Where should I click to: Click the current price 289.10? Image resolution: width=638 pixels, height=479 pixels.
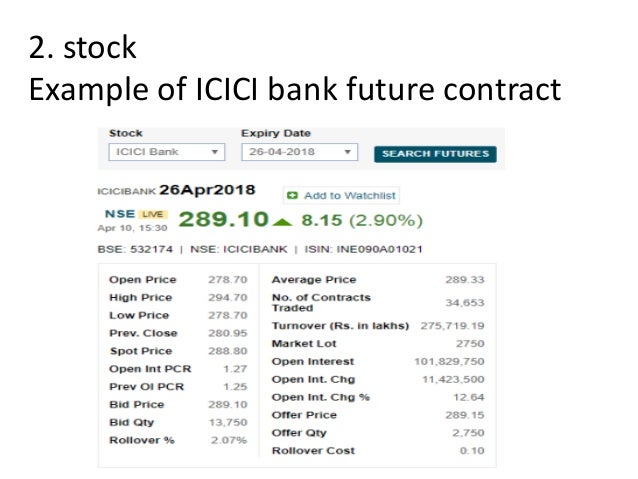224,219
